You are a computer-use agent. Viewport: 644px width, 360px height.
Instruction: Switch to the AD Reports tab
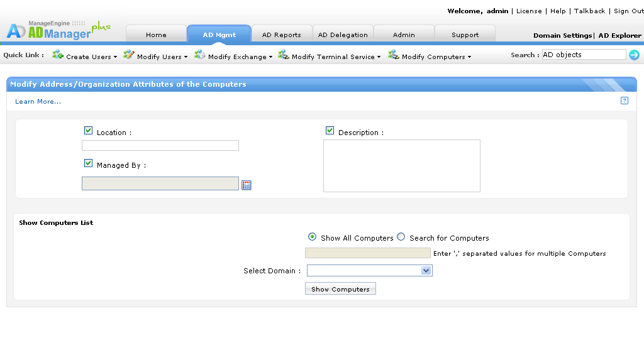[x=281, y=35]
